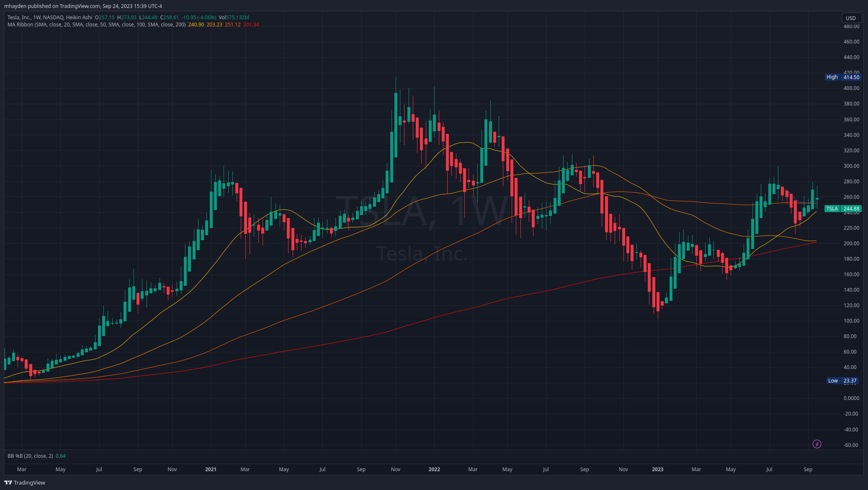This screenshot has height=490, width=868.
Task: Open the USD currency selector
Action: [851, 18]
